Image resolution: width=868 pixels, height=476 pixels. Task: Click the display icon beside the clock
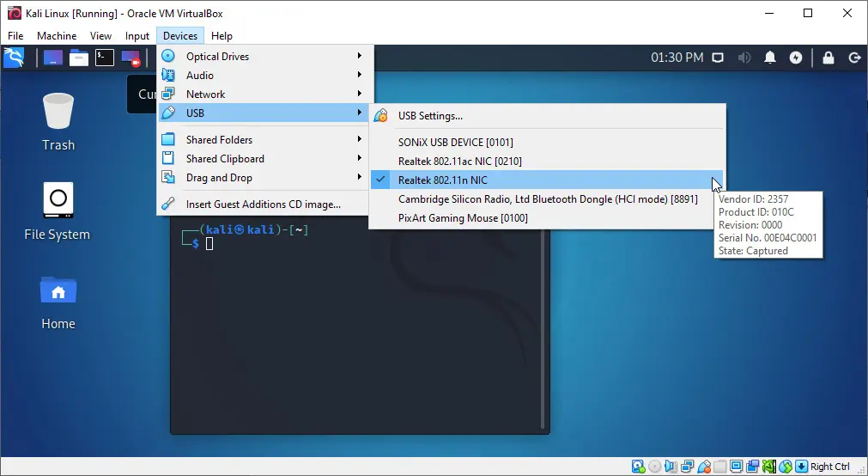(x=718, y=58)
